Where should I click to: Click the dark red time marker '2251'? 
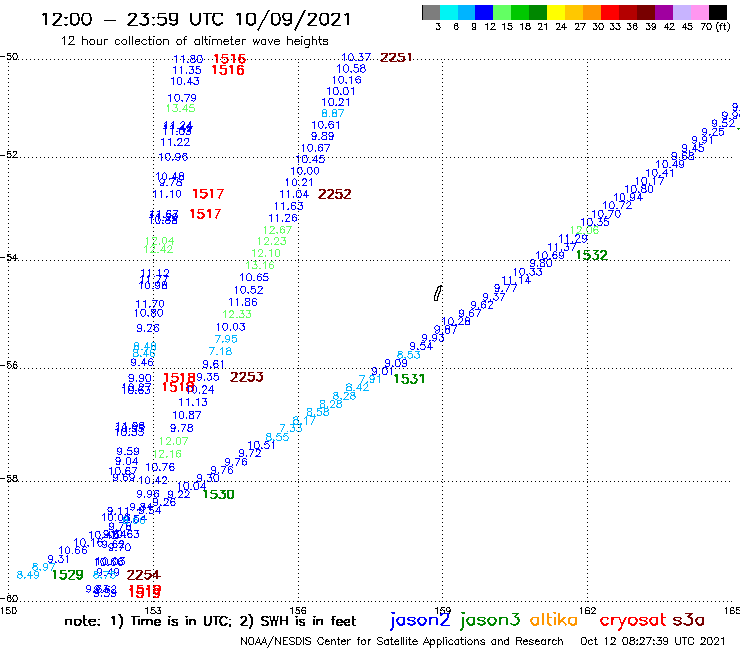396,58
